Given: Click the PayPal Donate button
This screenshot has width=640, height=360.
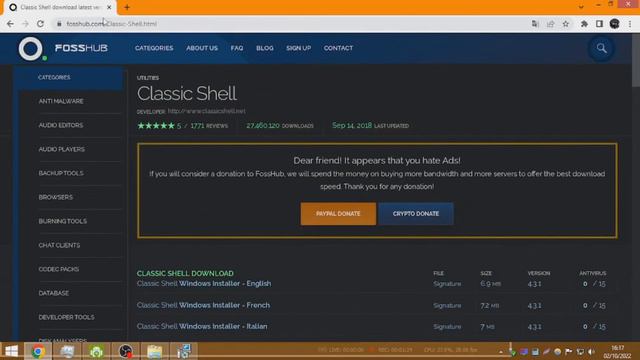Looking at the screenshot, I should coord(338,213).
